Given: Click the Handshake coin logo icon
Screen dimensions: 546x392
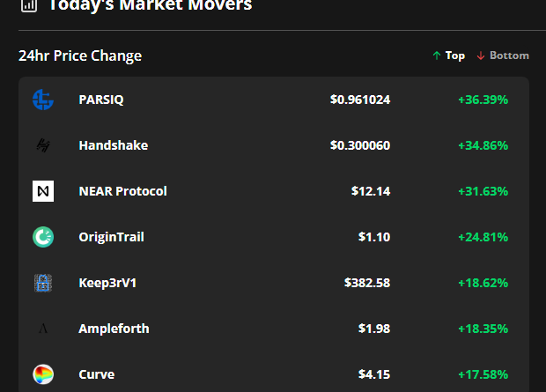Looking at the screenshot, I should [43, 145].
